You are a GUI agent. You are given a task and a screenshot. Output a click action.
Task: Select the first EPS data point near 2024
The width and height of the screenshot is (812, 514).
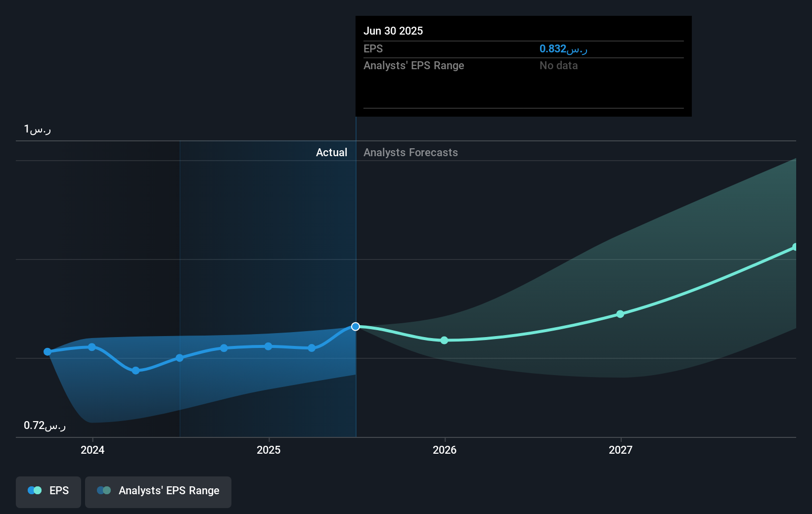pyautogui.click(x=47, y=351)
